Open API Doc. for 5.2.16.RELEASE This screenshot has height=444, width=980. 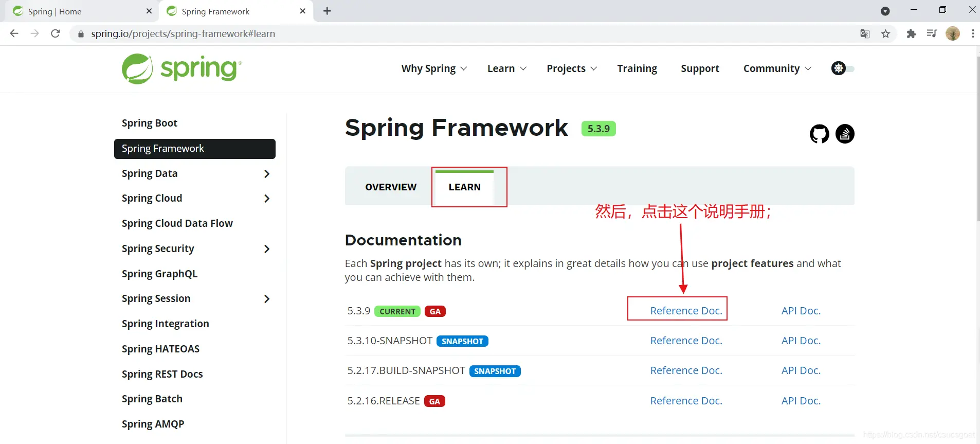click(801, 401)
